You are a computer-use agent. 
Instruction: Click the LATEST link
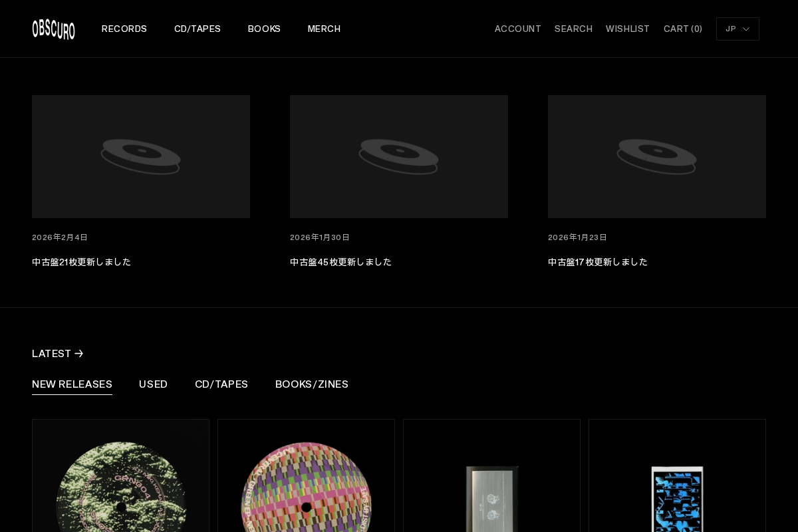click(52, 354)
